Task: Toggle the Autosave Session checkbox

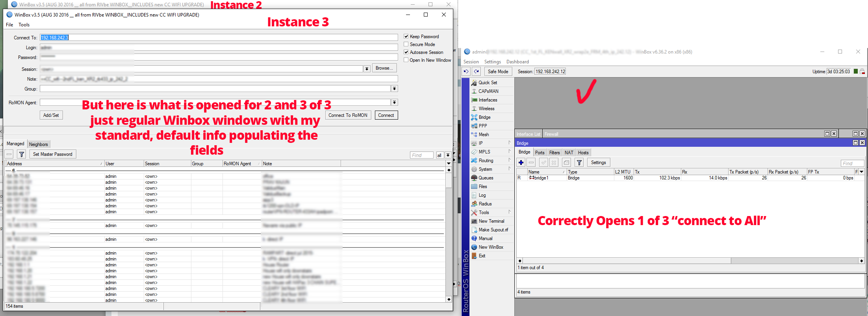Action: tap(406, 52)
